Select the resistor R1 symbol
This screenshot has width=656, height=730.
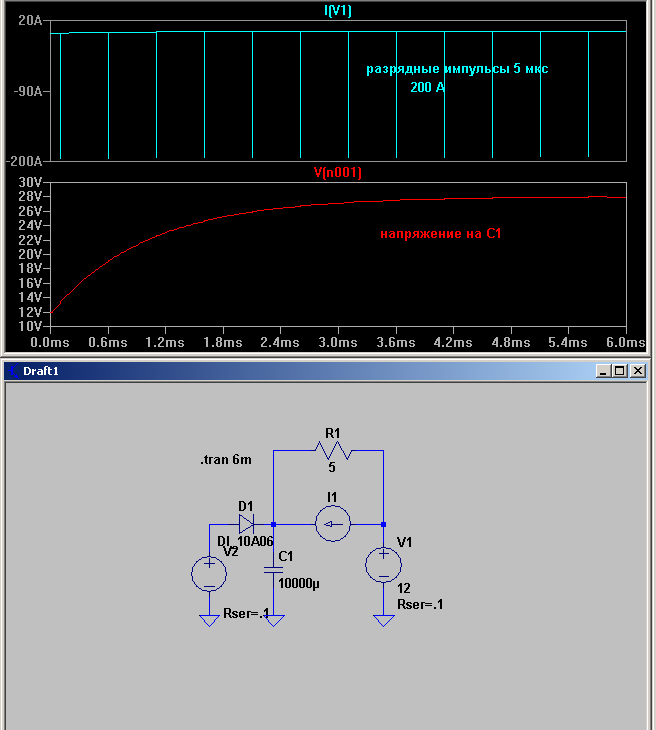(333, 451)
